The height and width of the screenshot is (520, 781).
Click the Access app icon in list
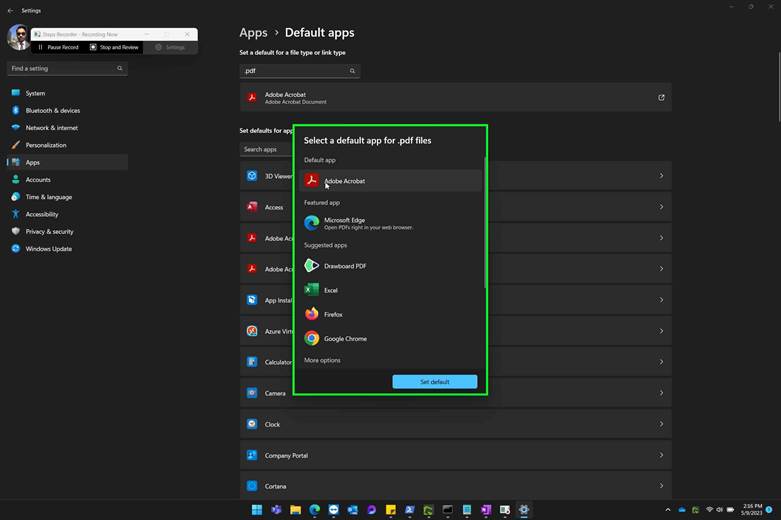pyautogui.click(x=252, y=207)
